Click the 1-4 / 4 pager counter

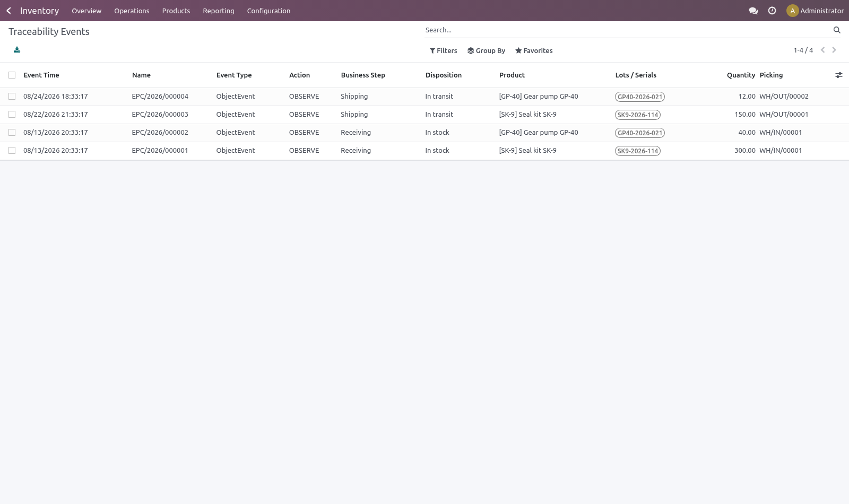[803, 50]
